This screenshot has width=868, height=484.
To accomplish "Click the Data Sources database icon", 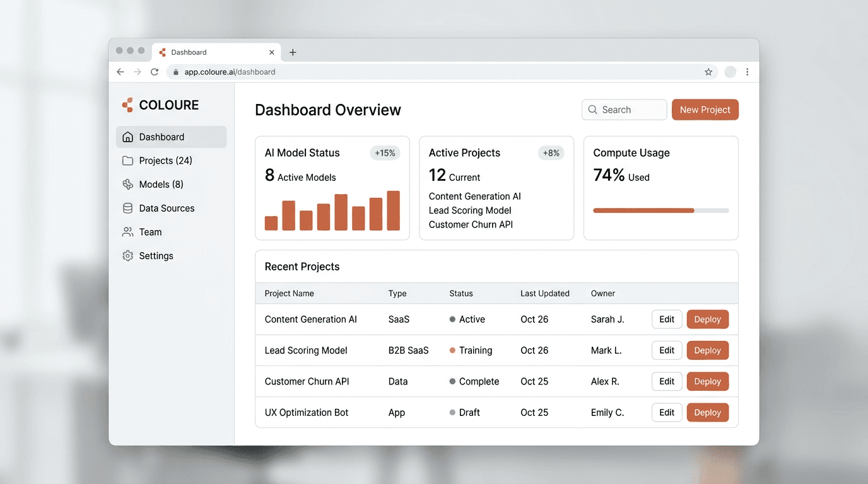I will coord(127,209).
